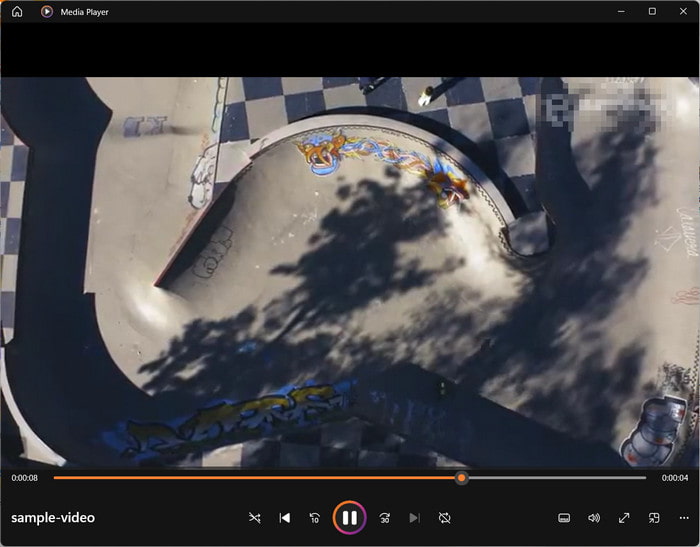The height and width of the screenshot is (547, 700).
Task: Toggle repeat mode
Action: pos(445,518)
